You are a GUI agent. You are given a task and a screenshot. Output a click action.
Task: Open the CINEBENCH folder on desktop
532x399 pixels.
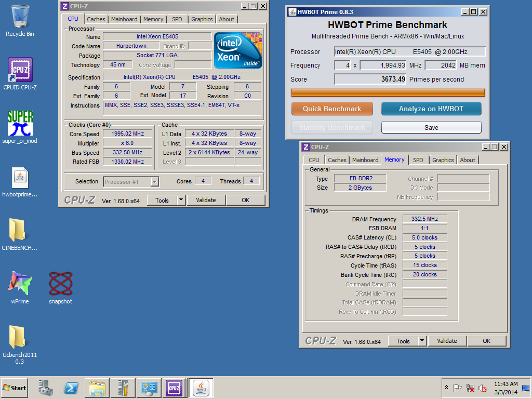coord(20,234)
